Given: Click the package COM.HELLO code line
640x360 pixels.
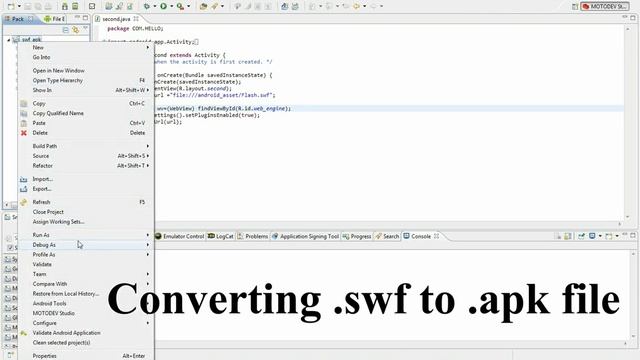Looking at the screenshot, I should pos(135,29).
